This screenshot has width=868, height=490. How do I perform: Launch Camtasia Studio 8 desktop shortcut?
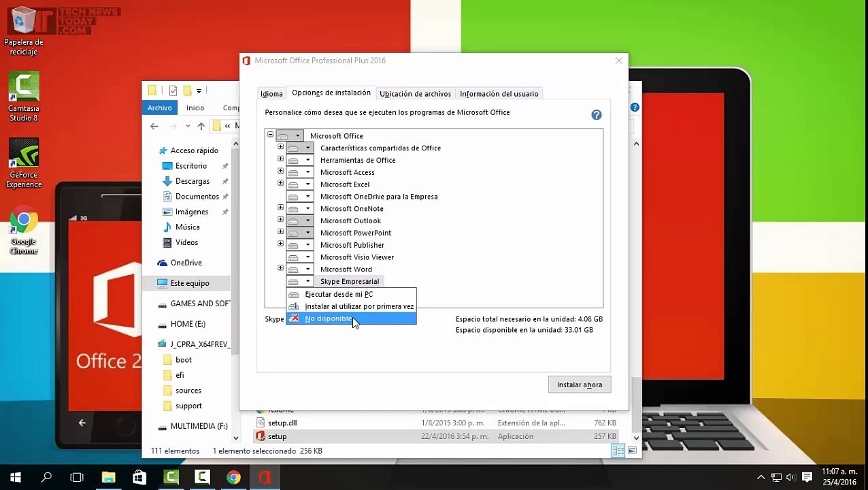tap(23, 97)
